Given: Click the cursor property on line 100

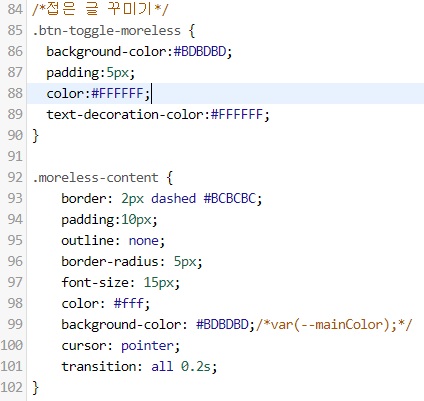Looking at the screenshot, I should click(84, 346).
